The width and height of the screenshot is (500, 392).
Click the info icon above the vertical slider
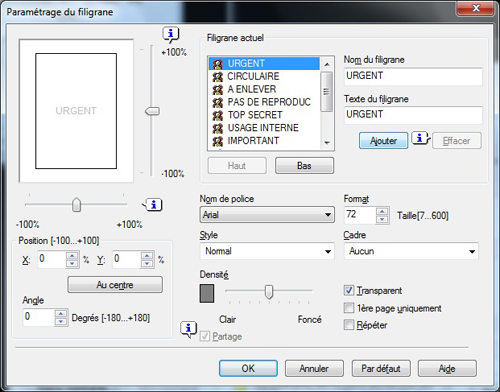(171, 34)
